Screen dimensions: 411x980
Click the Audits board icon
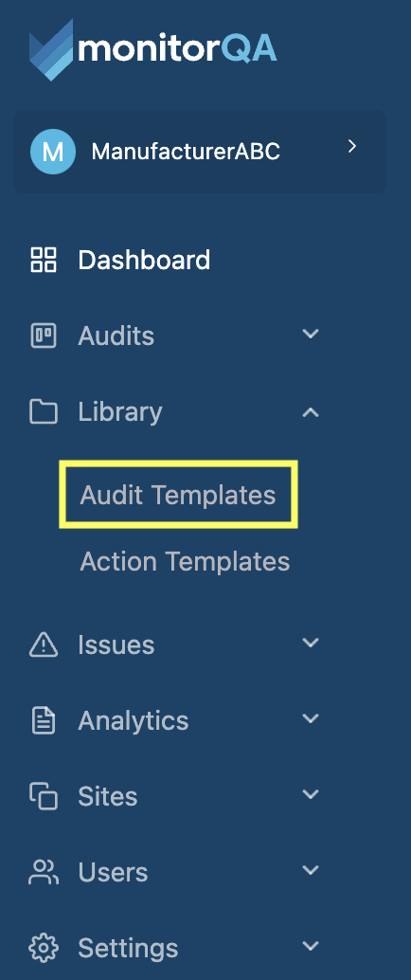click(44, 336)
